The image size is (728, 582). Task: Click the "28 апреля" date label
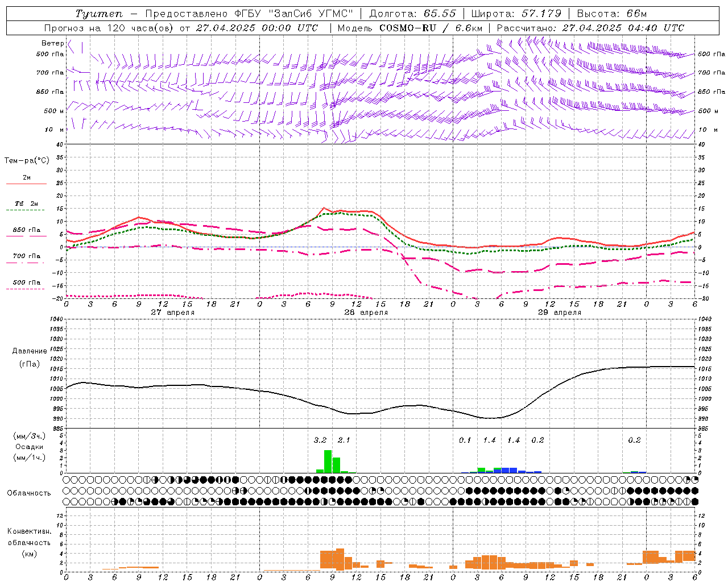(x=366, y=313)
